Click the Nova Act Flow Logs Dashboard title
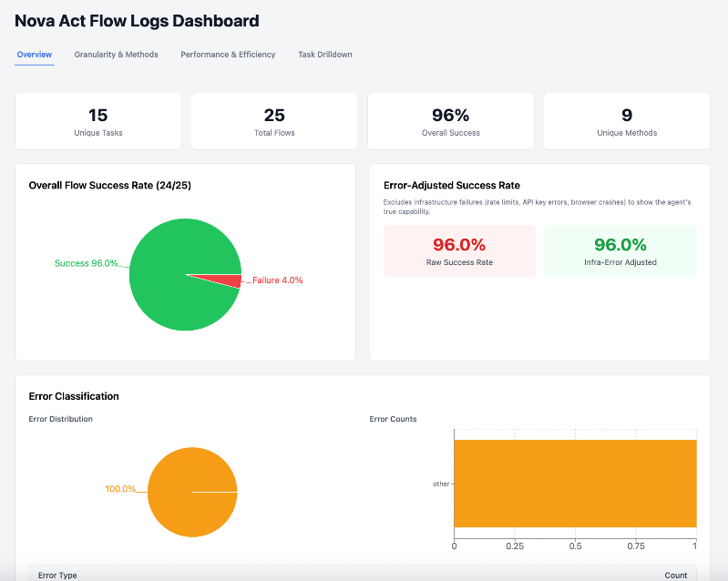Viewport: 728px width, 581px height. tap(137, 21)
